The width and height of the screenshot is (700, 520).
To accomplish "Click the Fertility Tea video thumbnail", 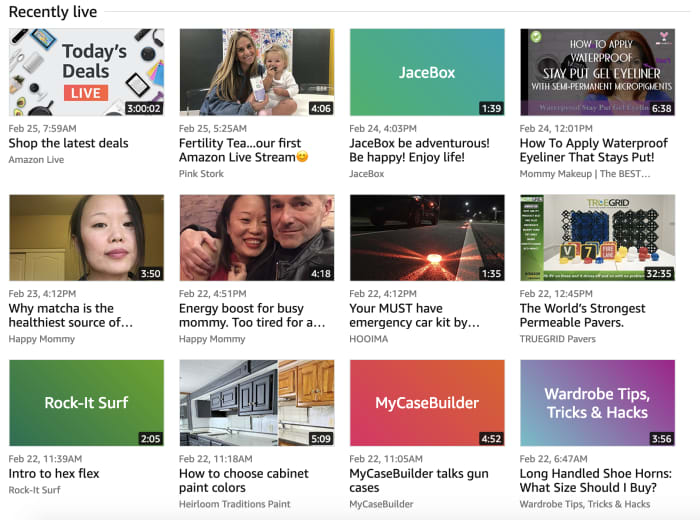I will pyautogui.click(x=256, y=72).
